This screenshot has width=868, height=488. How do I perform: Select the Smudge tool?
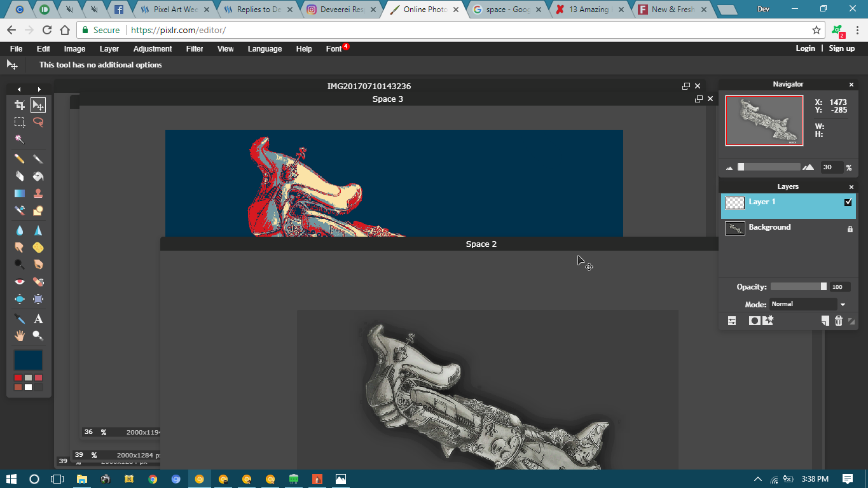pos(20,247)
